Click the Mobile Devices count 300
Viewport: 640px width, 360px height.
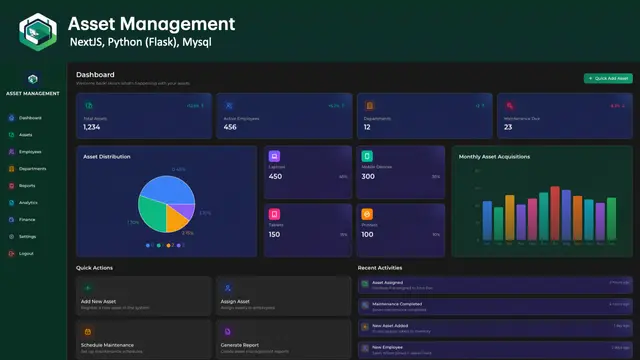pos(368,177)
